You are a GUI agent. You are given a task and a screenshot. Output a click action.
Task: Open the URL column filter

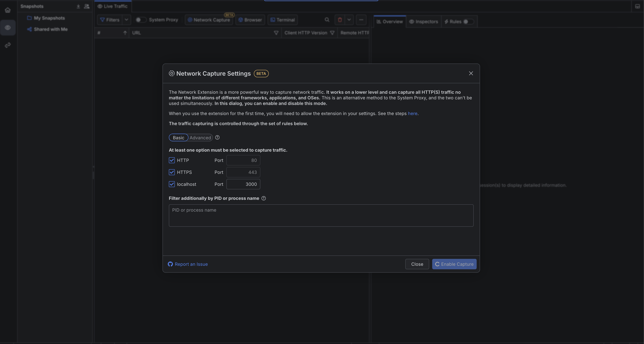click(x=276, y=33)
